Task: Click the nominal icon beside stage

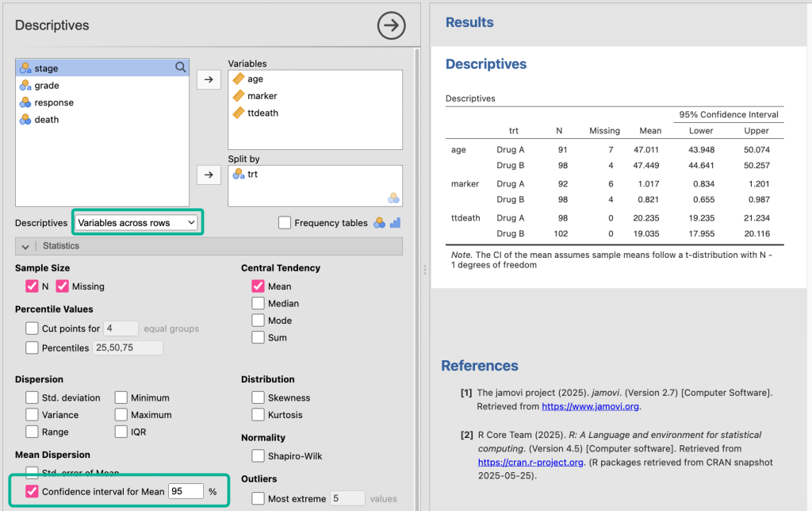Action: (25, 68)
